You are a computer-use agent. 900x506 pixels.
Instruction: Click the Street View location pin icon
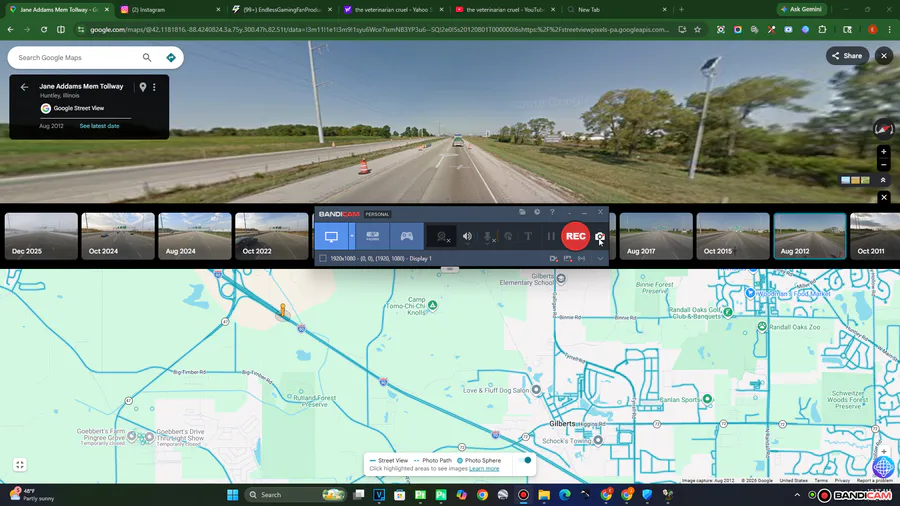(x=143, y=87)
